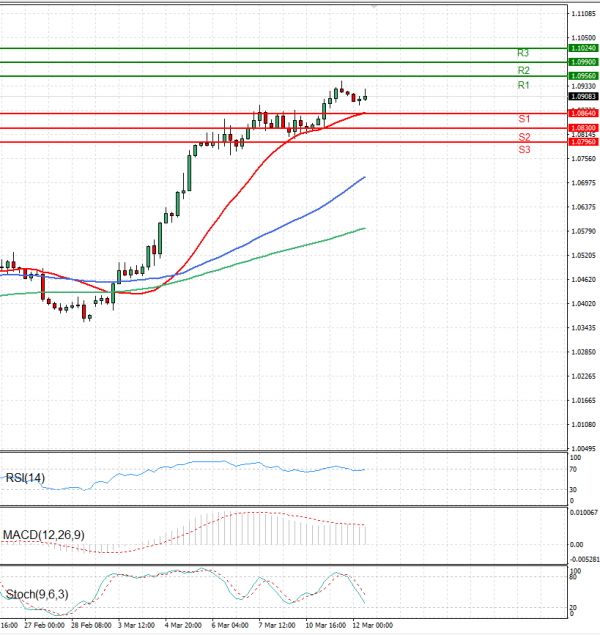Screen dimensions: 600x635
Task: Select the S2 support label
Action: pos(523,136)
